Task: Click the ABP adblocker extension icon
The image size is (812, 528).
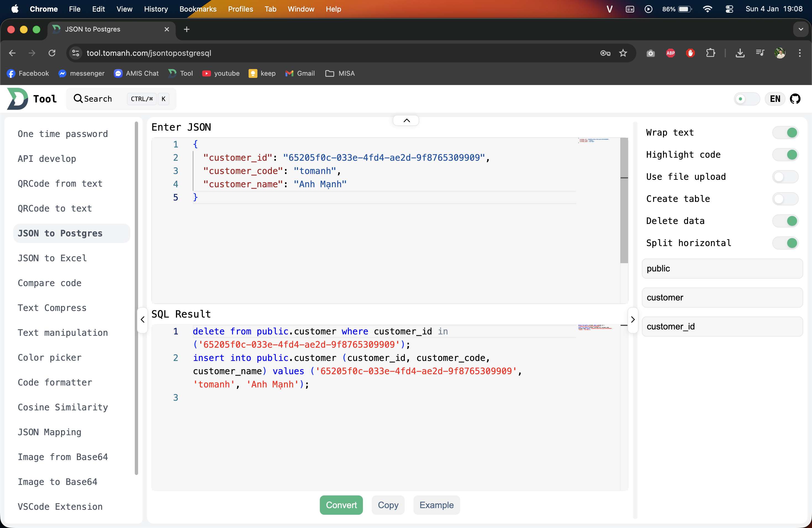Action: pos(670,53)
